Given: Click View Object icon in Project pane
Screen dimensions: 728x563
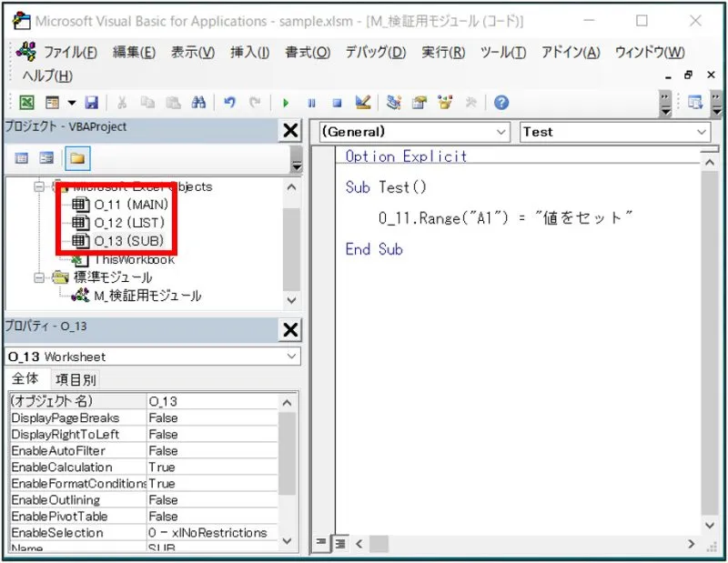Looking at the screenshot, I should (x=46, y=159).
